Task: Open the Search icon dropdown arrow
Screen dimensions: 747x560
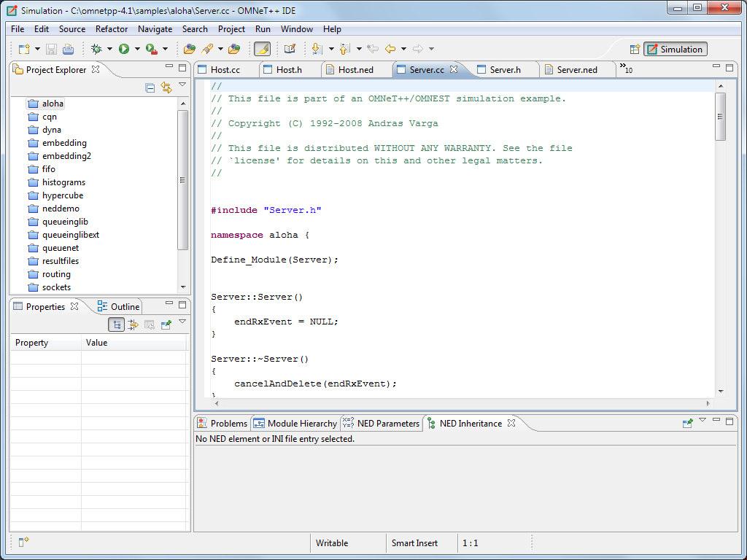Action: coord(220,49)
